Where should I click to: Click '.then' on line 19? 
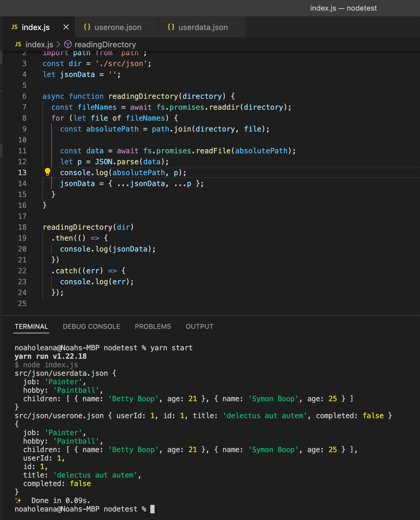[62, 238]
